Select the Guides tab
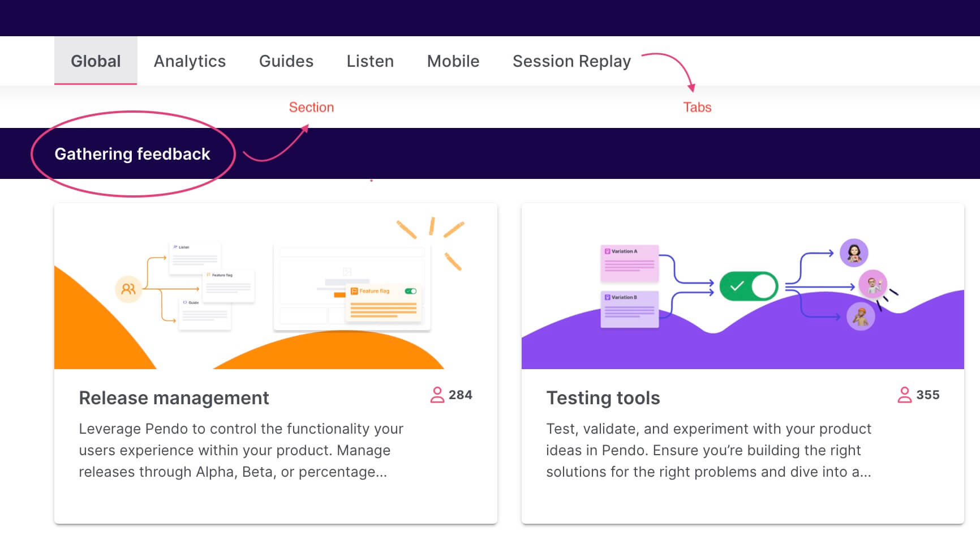 [x=286, y=61]
